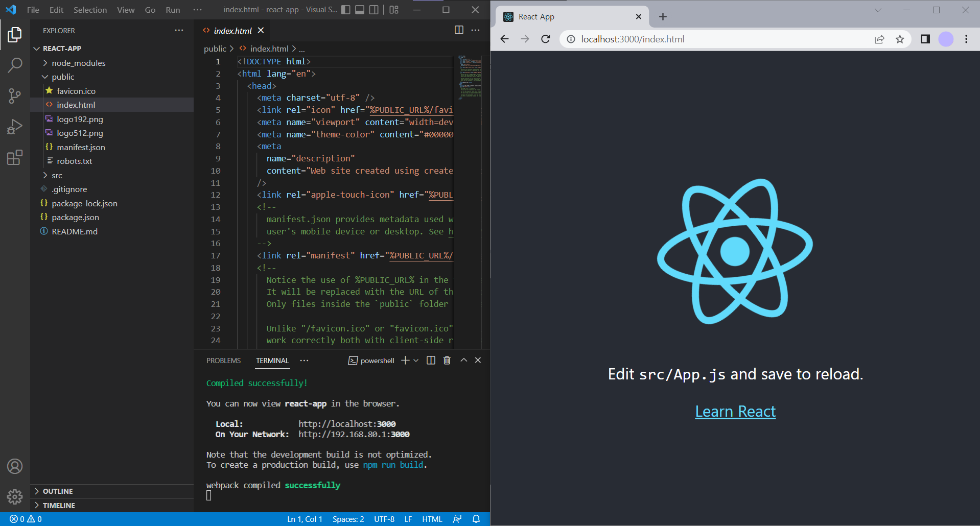Open editor More Actions ellipsis

point(475,30)
